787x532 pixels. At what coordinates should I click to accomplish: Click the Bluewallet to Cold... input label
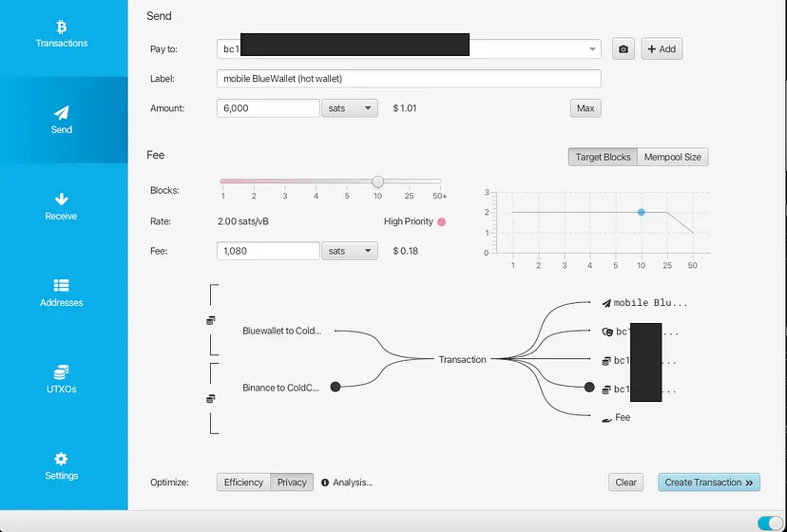tap(281, 331)
